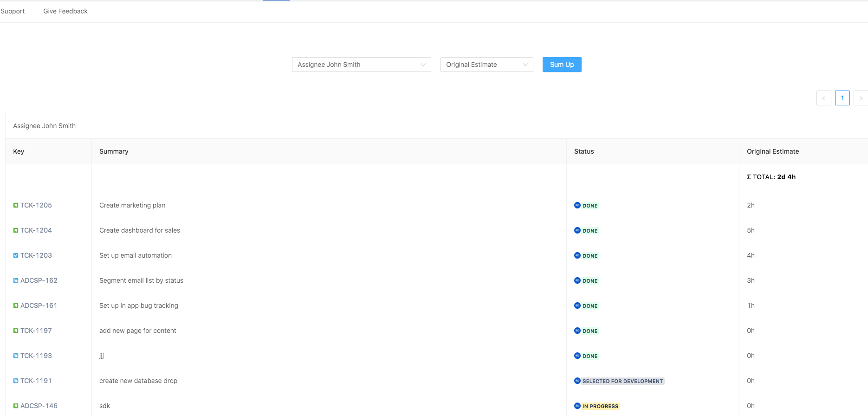Click summary 'sdk' of ADCSP-146
The image size is (868, 416).
click(105, 406)
